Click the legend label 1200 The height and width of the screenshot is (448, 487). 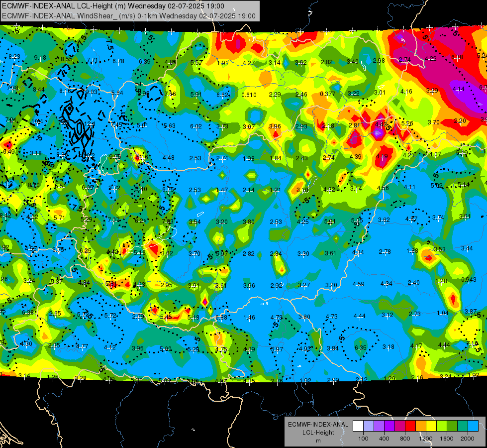coord(425,439)
